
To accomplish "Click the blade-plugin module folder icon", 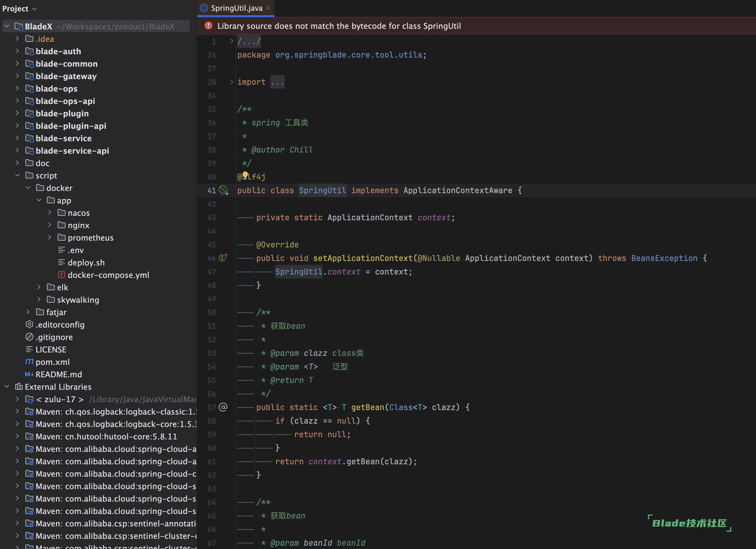I will 30,113.
